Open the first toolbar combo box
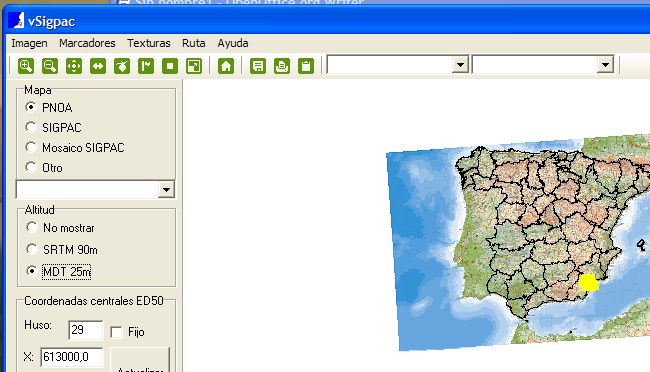 click(x=460, y=65)
